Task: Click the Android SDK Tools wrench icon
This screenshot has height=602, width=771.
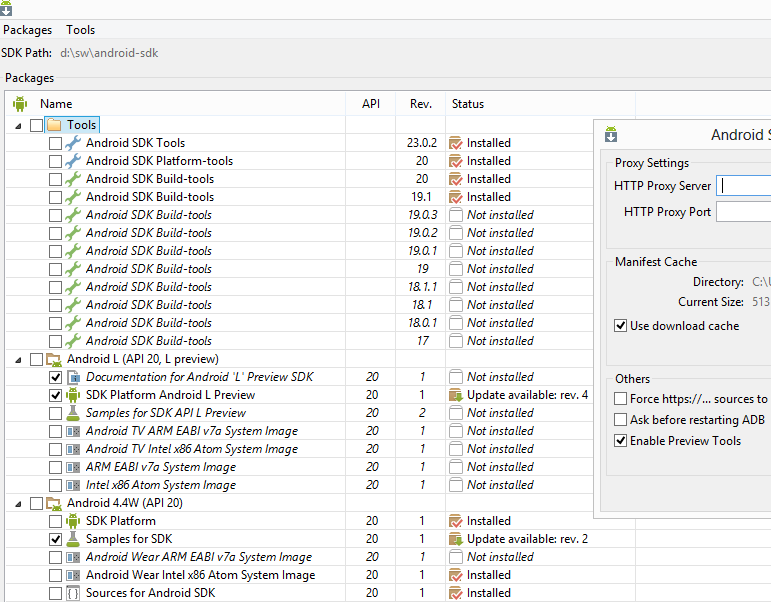Action: click(73, 143)
